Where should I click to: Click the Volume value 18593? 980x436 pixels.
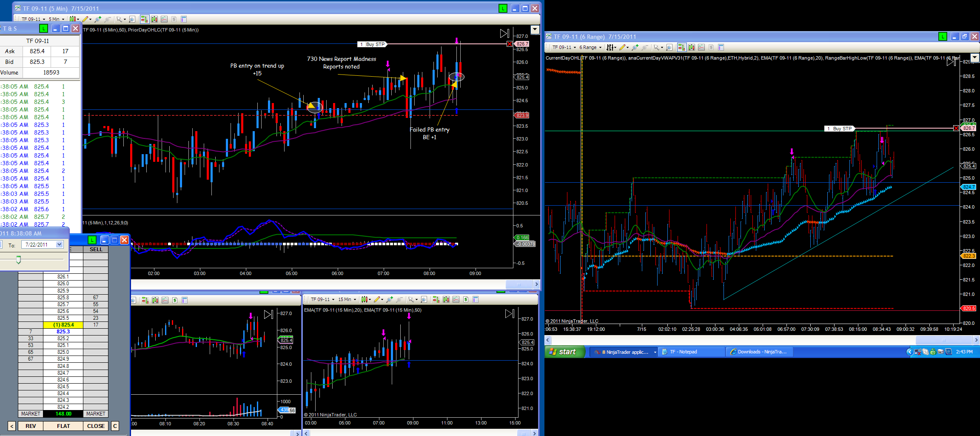(x=51, y=72)
